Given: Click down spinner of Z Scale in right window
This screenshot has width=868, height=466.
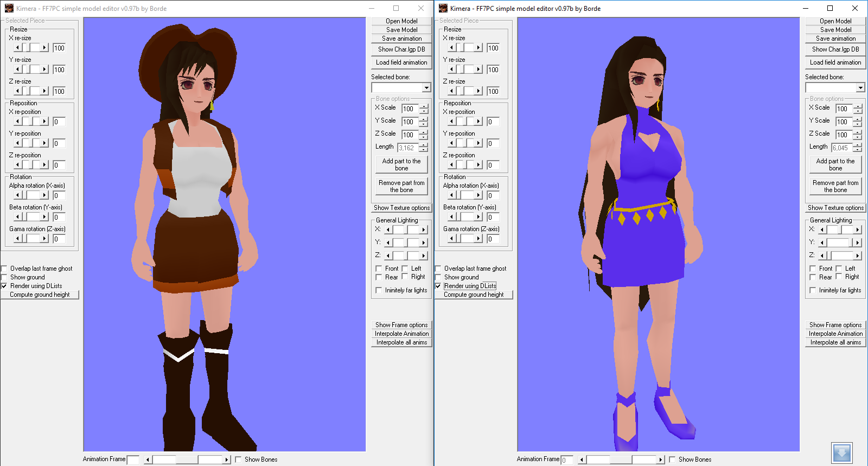Looking at the screenshot, I should pyautogui.click(x=858, y=137).
